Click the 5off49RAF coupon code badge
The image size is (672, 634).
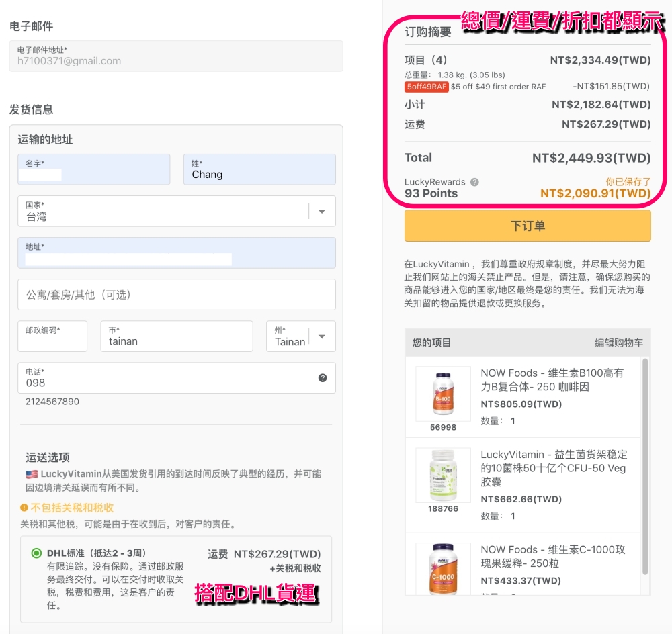[427, 87]
